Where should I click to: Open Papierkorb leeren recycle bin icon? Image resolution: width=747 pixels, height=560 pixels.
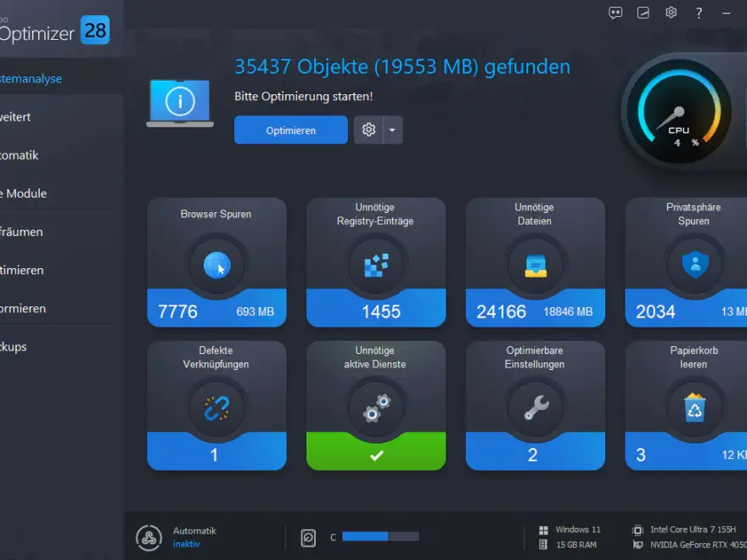coord(695,409)
